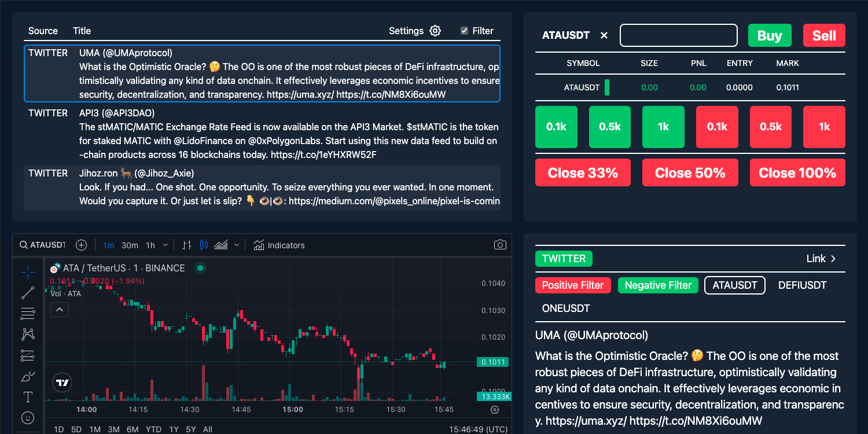Select the text annotation tool
The height and width of the screenshot is (434, 868).
pyautogui.click(x=28, y=397)
